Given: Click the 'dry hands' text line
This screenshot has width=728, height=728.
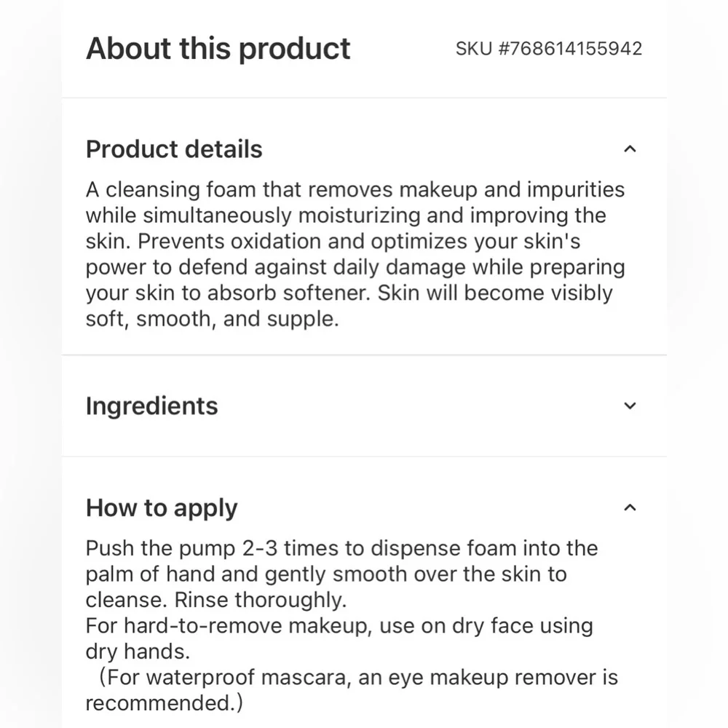Looking at the screenshot, I should pyautogui.click(x=138, y=651).
